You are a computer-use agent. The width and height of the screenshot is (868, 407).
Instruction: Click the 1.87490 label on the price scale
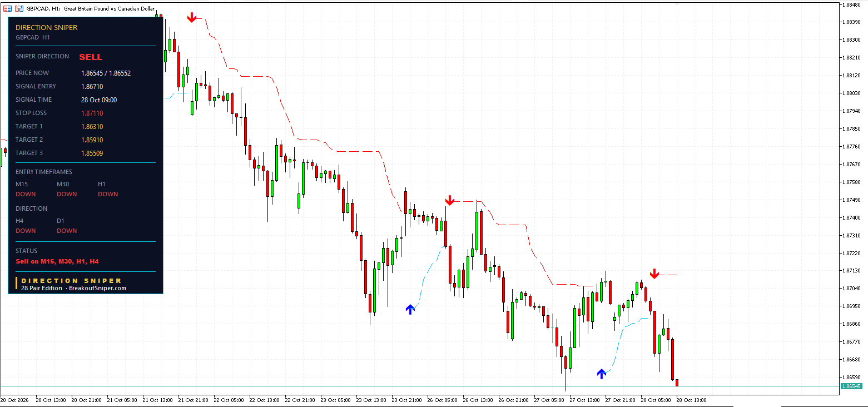(x=851, y=200)
